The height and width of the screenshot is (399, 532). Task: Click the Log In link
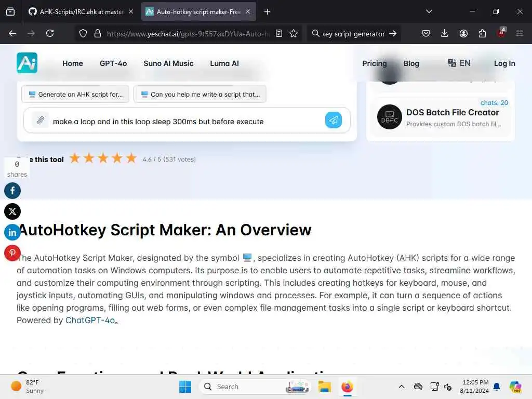pyautogui.click(x=504, y=63)
